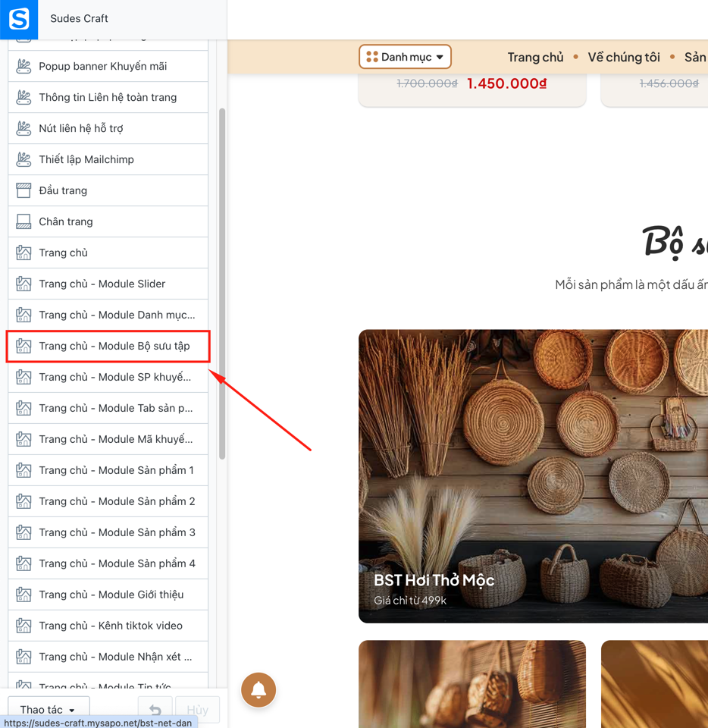The image size is (708, 728).
Task: Click Về chúng tôi in preview navigation
Action: [x=624, y=57]
